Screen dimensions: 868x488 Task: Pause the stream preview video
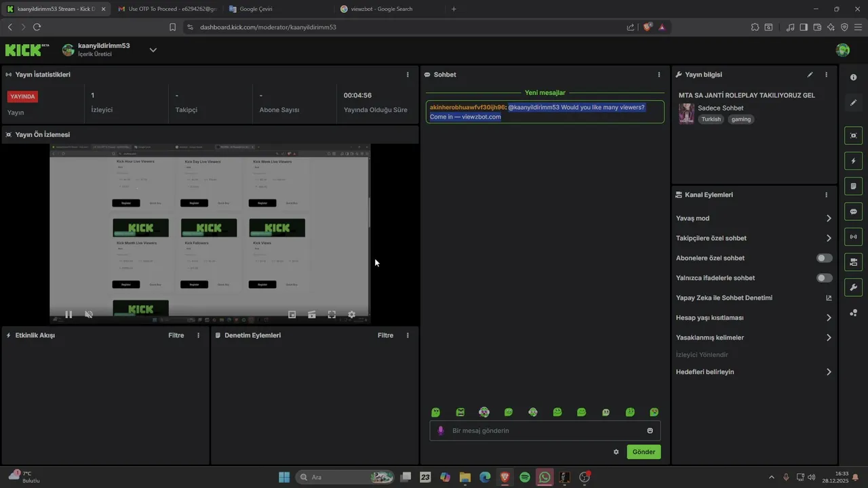(68, 314)
